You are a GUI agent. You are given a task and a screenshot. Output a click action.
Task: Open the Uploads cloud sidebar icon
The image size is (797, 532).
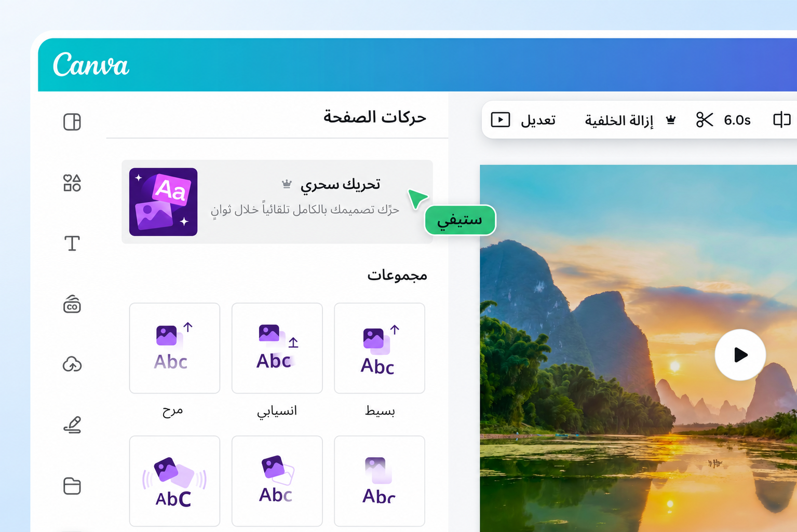coord(72,364)
